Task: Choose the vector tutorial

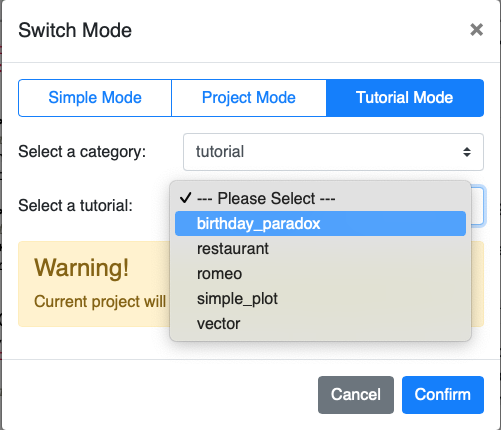Action: tap(320, 324)
